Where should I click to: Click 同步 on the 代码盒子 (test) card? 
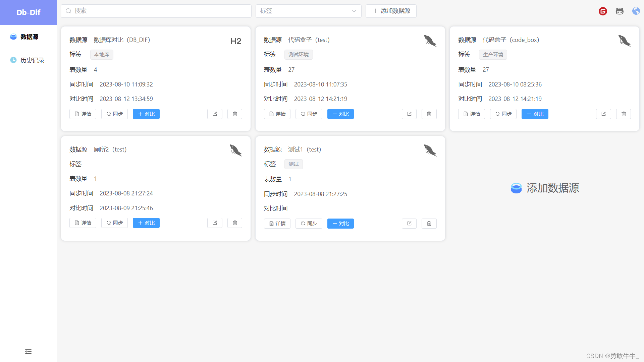point(309,114)
